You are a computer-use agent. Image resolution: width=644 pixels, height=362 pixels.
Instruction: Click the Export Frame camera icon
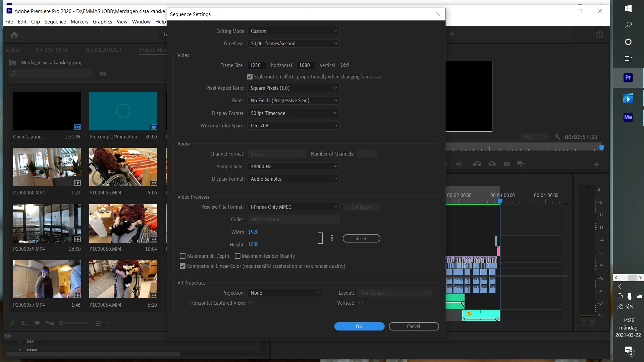click(506, 164)
